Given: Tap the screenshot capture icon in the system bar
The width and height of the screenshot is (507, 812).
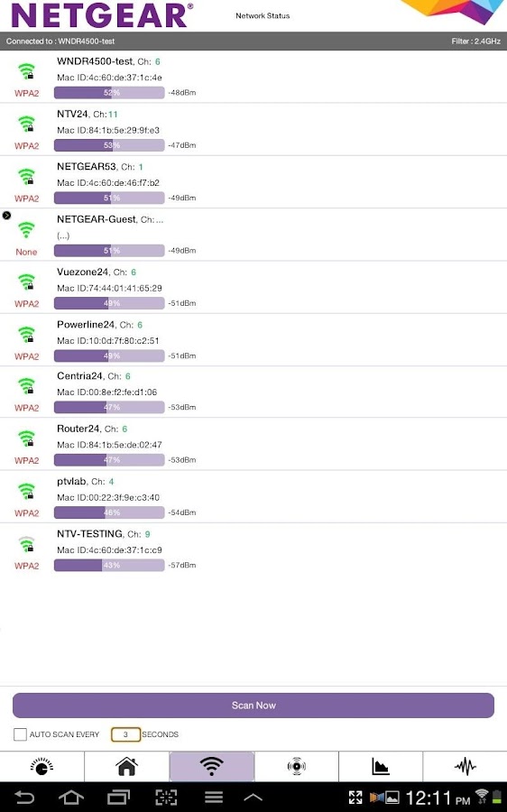Looking at the screenshot, I should tap(166, 797).
